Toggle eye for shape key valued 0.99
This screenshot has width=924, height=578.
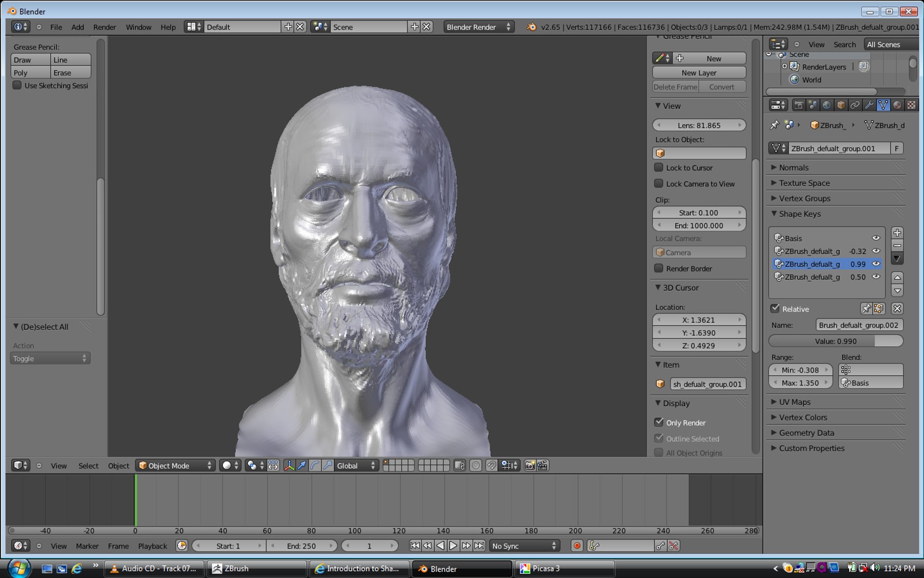(876, 264)
